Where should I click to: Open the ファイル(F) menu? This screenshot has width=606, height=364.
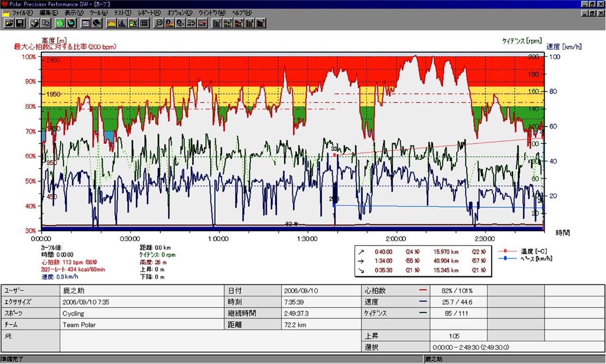click(x=22, y=12)
